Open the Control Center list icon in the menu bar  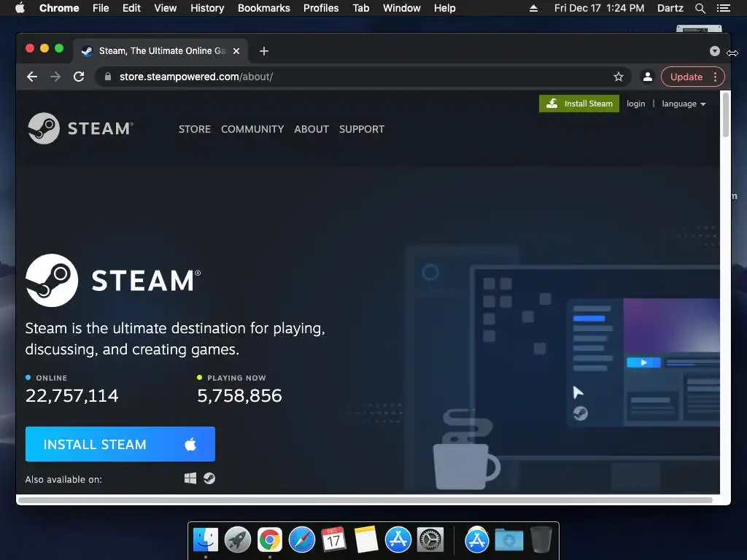[723, 8]
